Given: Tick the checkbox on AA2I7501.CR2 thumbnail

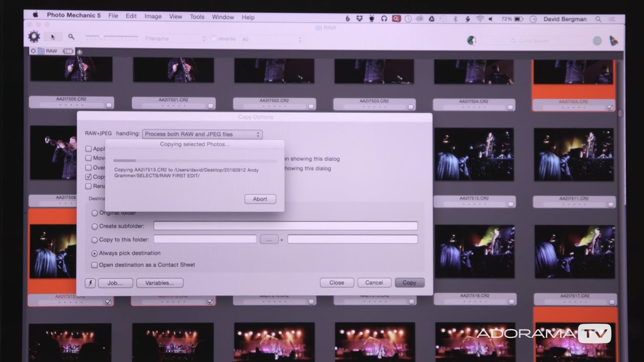Looking at the screenshot, I should pyautogui.click(x=211, y=106).
